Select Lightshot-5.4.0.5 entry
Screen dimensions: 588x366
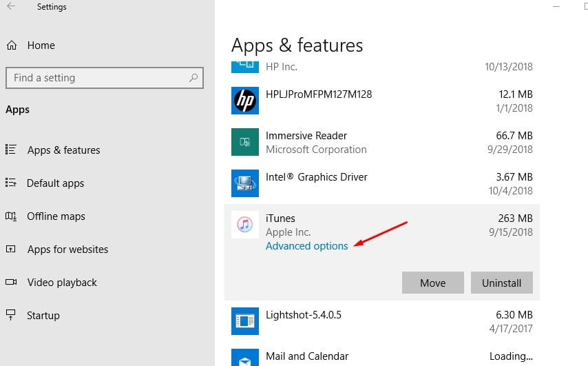pos(304,315)
